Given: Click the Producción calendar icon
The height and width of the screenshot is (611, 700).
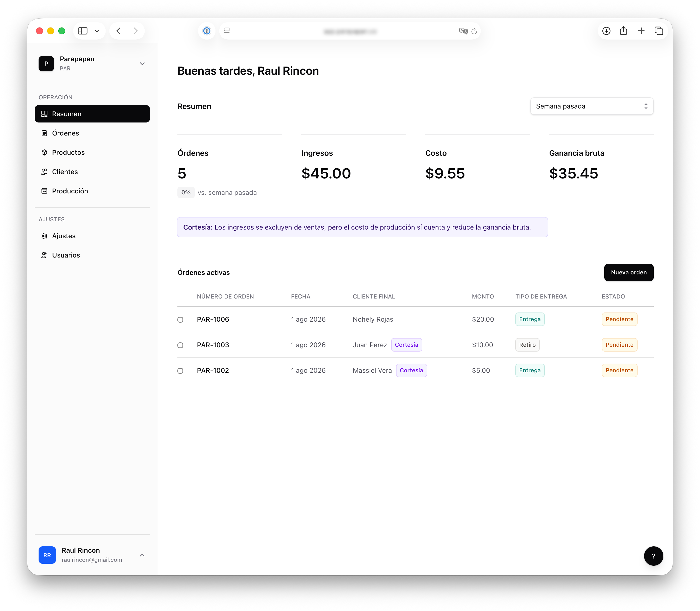Looking at the screenshot, I should pos(44,191).
